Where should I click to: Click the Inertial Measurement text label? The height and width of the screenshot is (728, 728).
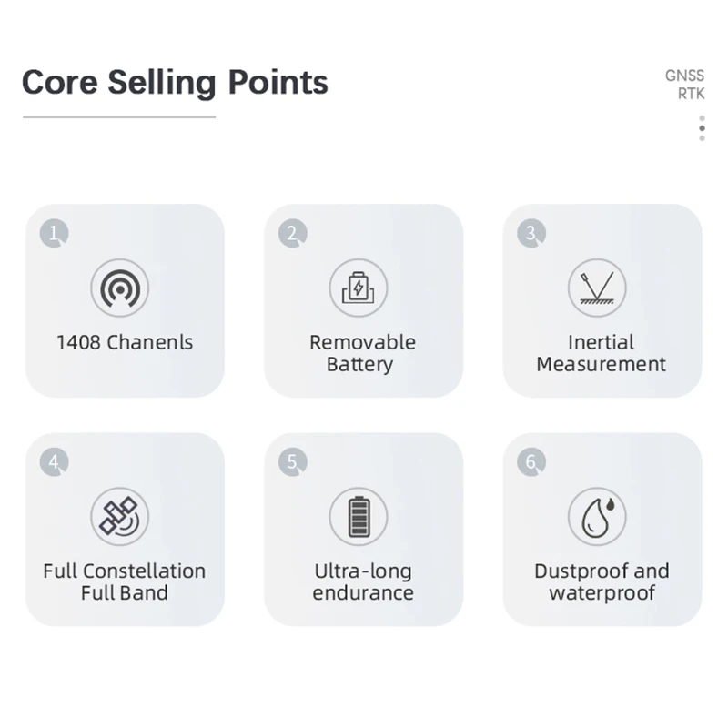point(602,353)
